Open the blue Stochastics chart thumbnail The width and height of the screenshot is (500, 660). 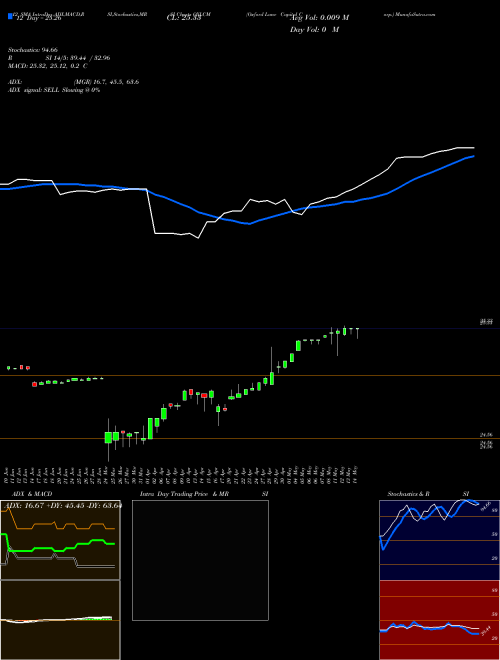pyautogui.click(x=439, y=540)
